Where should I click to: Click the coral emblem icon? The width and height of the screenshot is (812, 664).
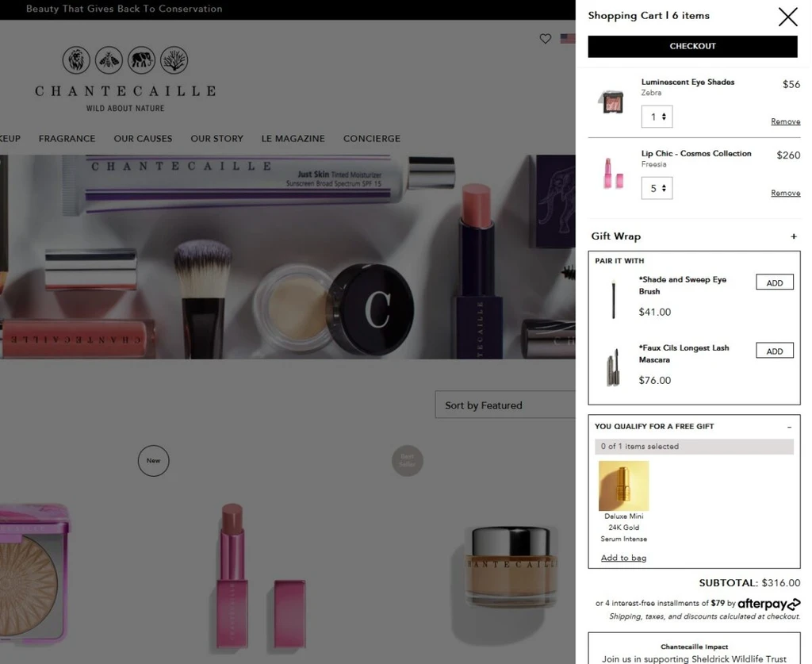click(x=174, y=60)
